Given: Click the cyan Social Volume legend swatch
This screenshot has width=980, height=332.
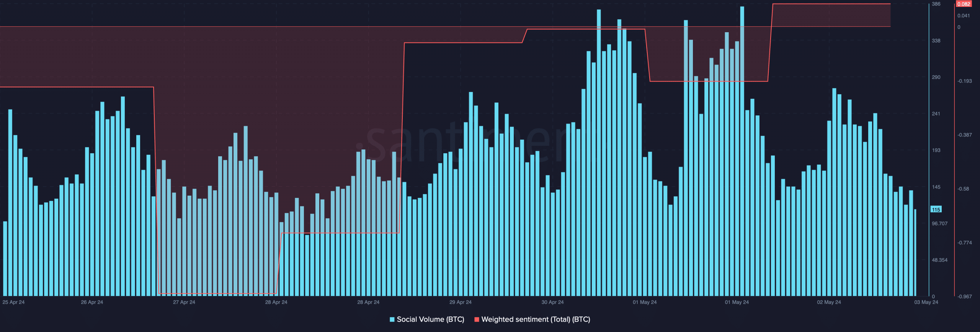Looking at the screenshot, I should 392,319.
